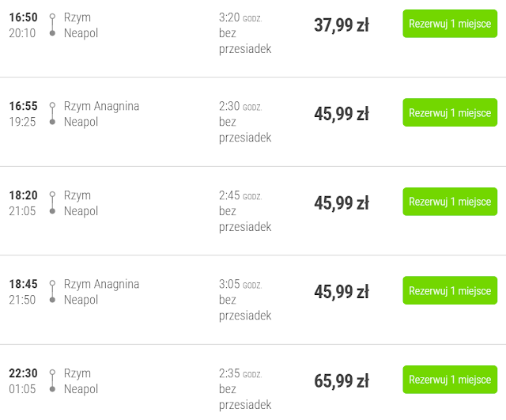Viewport: 506px width, 420px height.
Task: Book the 18:45 Rzym Anagnina trip
Action: tap(450, 291)
